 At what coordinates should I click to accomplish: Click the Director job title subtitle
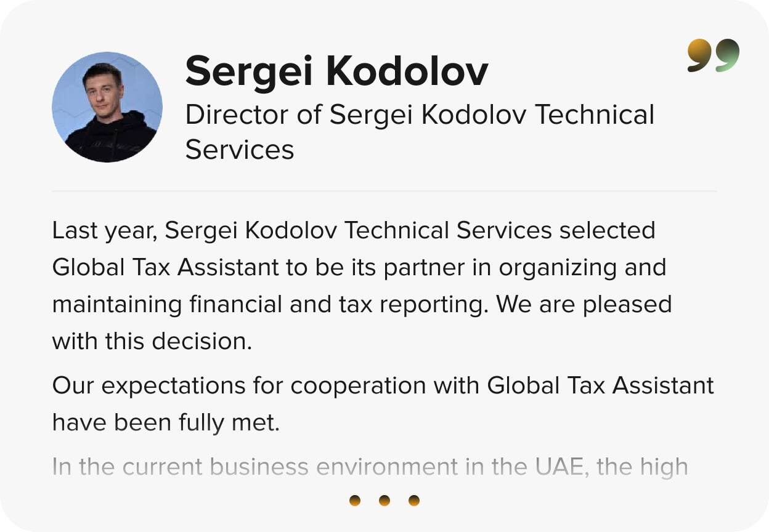419,115
